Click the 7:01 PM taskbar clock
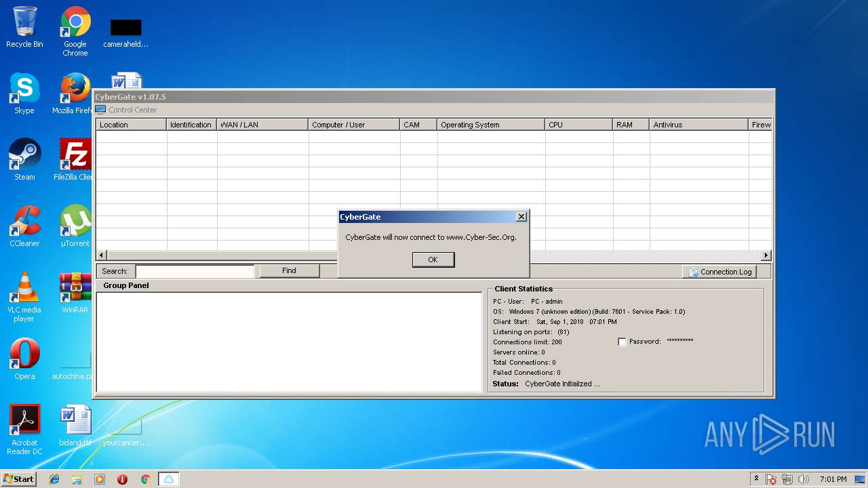Viewport: 868px width, 488px height. click(x=833, y=479)
